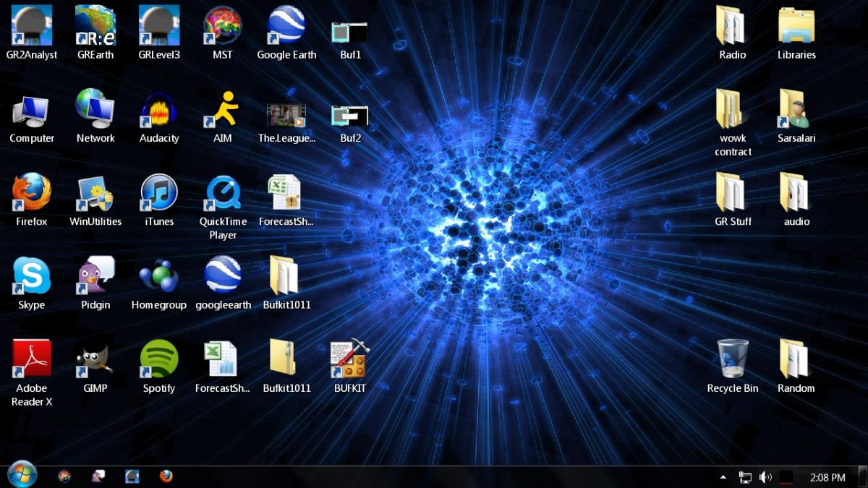Screen dimensions: 868x488
Task: Launch GREarth from the desktop
Action: point(95,33)
